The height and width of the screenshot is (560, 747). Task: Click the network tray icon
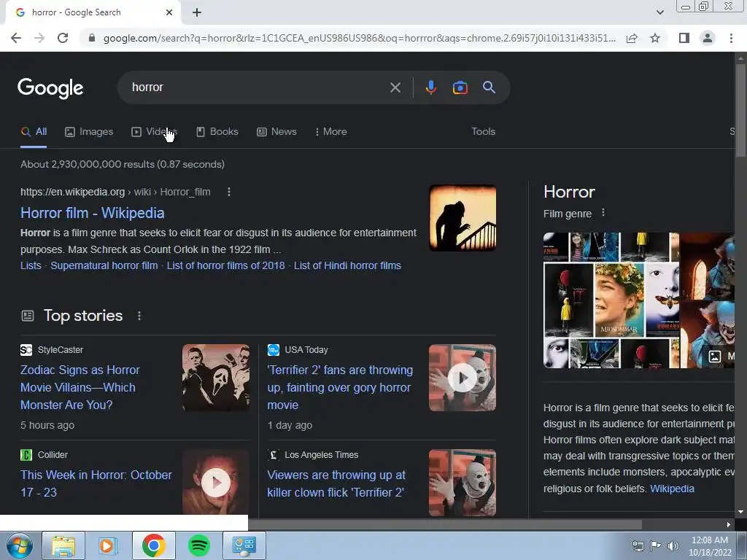pos(638,546)
